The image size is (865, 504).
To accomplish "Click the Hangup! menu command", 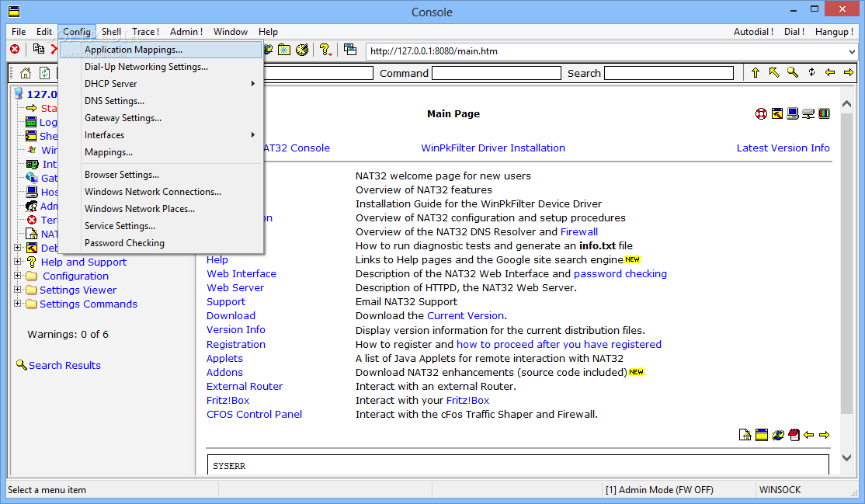I will click(x=835, y=32).
